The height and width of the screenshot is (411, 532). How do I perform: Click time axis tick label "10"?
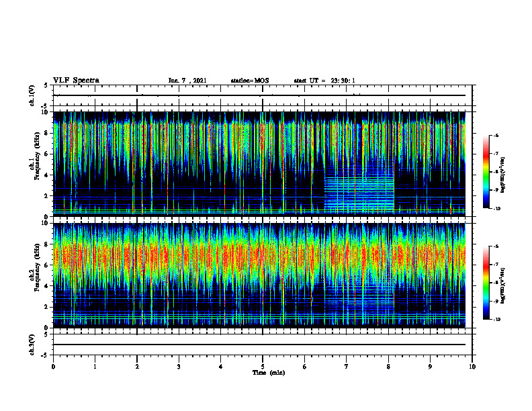pos(472,367)
